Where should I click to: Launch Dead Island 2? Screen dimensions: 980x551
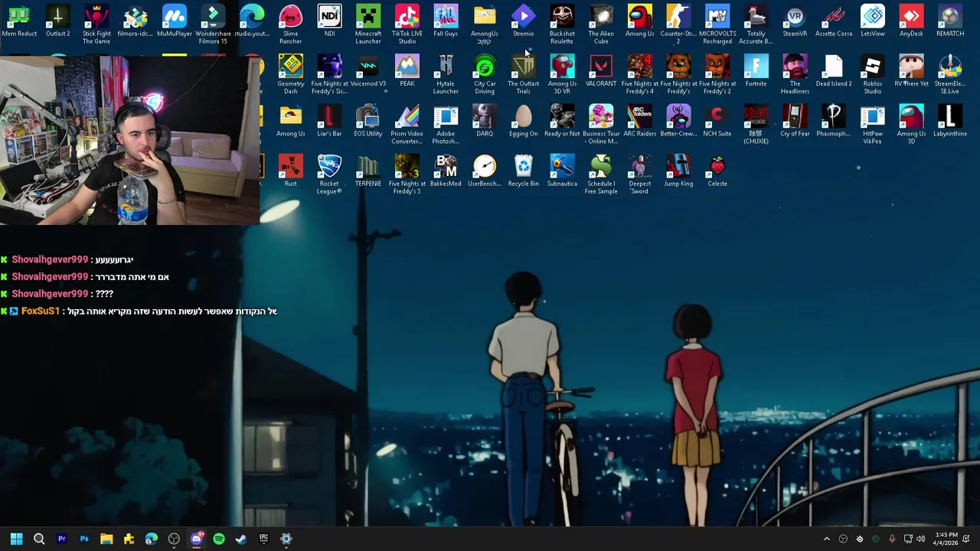[834, 71]
